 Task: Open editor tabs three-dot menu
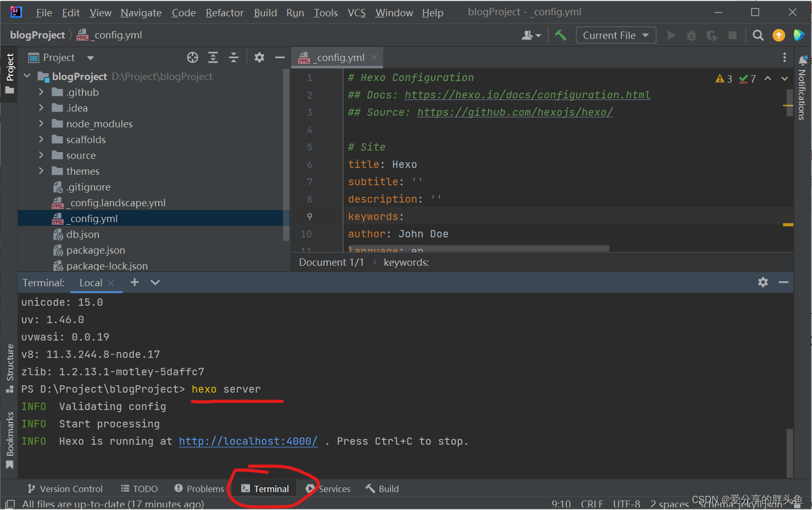tap(784, 57)
